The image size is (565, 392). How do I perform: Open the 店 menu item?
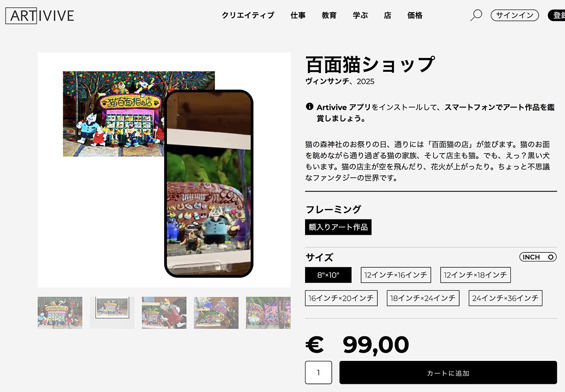coord(387,15)
